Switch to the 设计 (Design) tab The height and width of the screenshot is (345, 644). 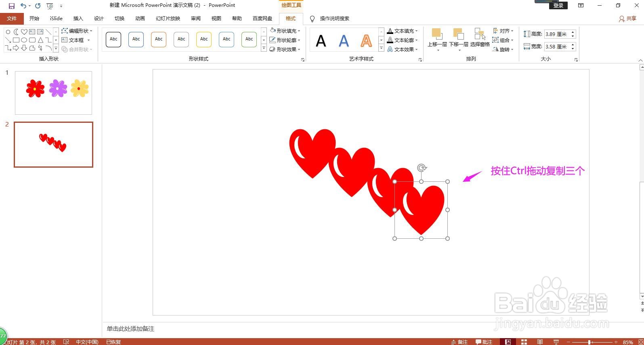click(99, 19)
